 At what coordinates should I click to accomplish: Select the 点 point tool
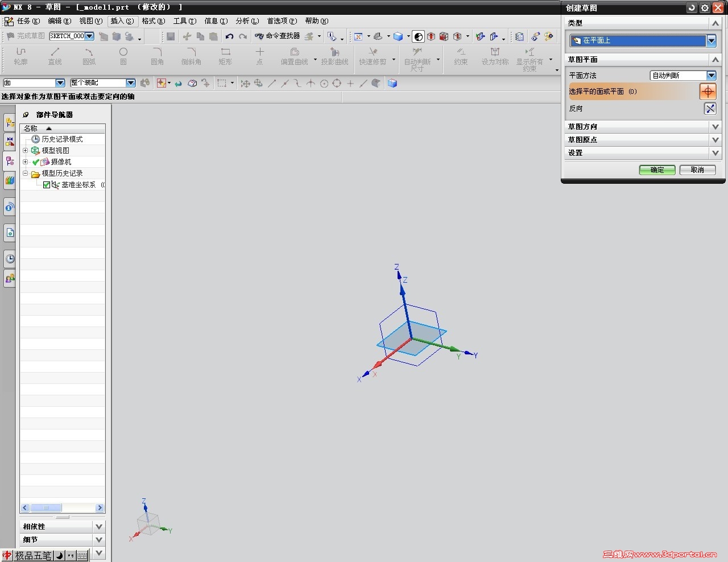tap(259, 56)
